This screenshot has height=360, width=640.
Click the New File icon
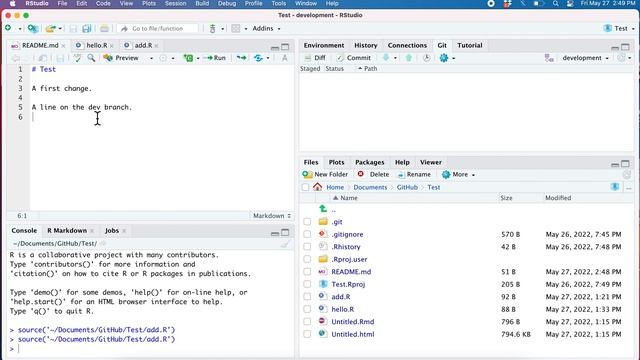click(8, 28)
